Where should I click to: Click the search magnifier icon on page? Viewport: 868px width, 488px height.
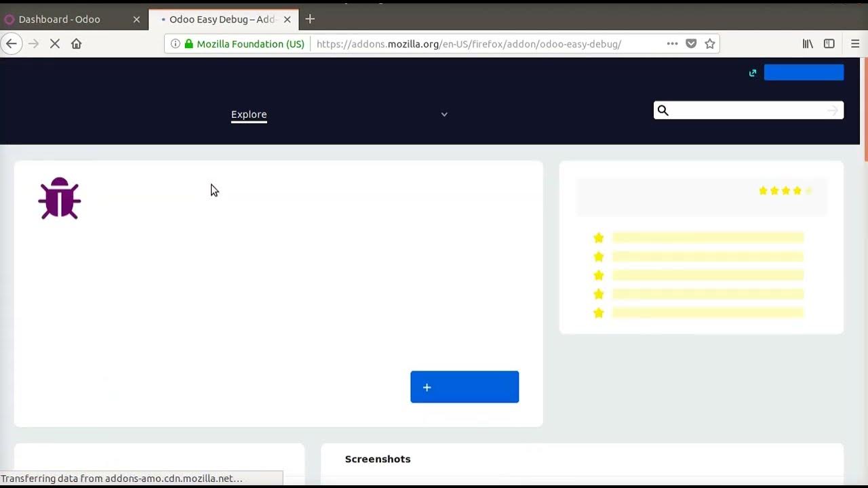tap(663, 110)
